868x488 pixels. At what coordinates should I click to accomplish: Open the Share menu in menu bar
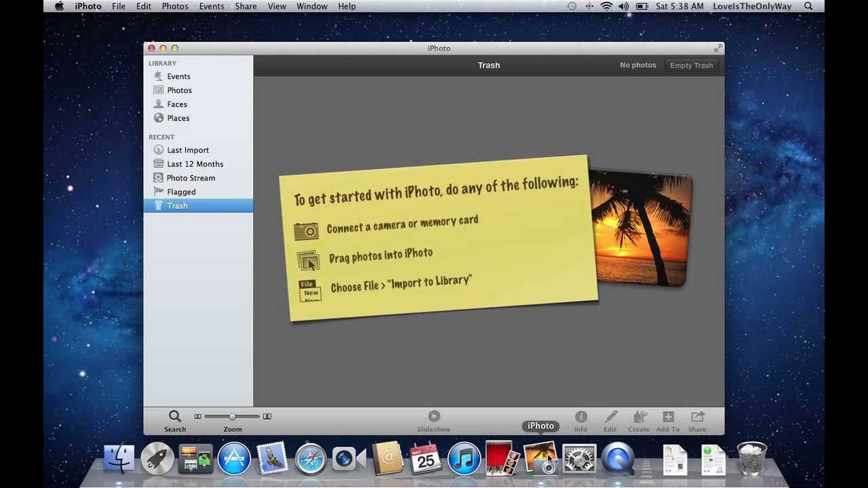coord(245,6)
